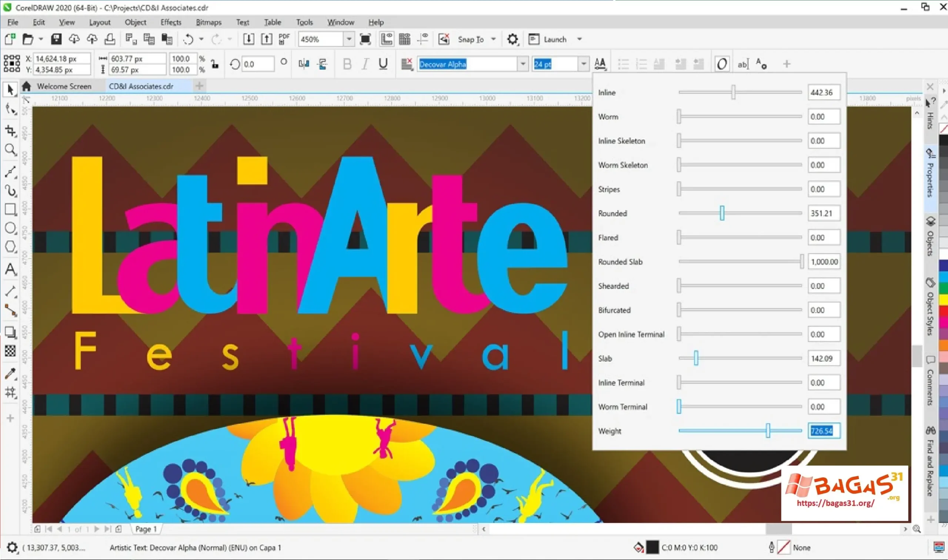Open the font family dropdown
The width and height of the screenshot is (948, 560).
point(523,64)
